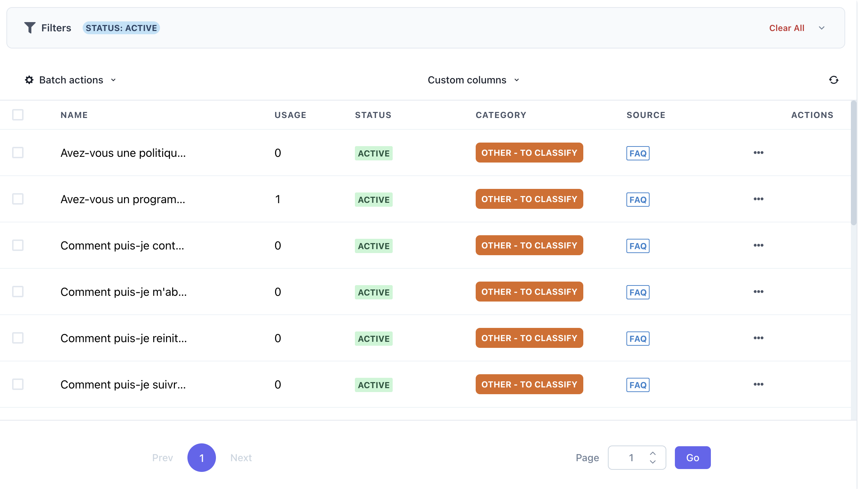Click the 'OTHER - TO CLASSIFY' badge on row one

pos(529,153)
